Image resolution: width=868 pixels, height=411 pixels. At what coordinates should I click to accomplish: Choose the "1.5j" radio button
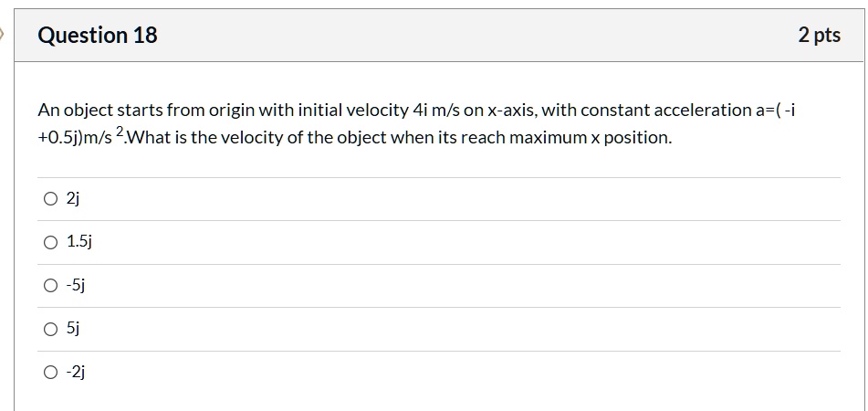click(50, 242)
